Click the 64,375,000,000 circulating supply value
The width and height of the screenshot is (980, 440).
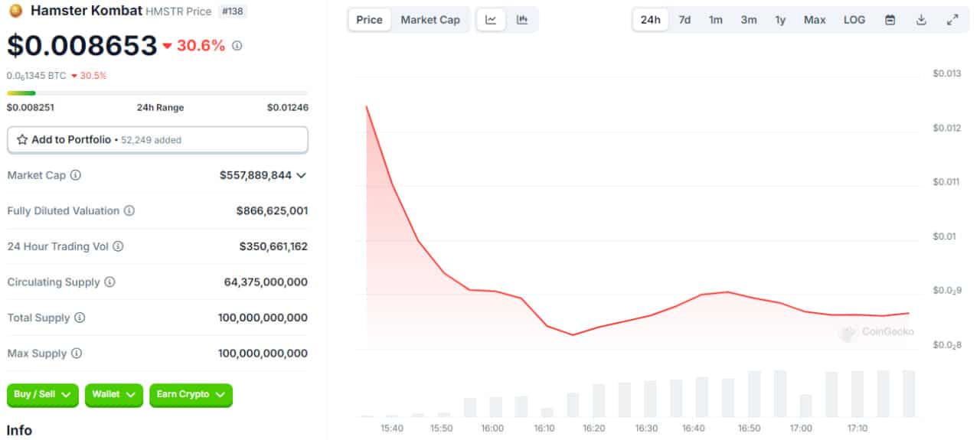[266, 282]
